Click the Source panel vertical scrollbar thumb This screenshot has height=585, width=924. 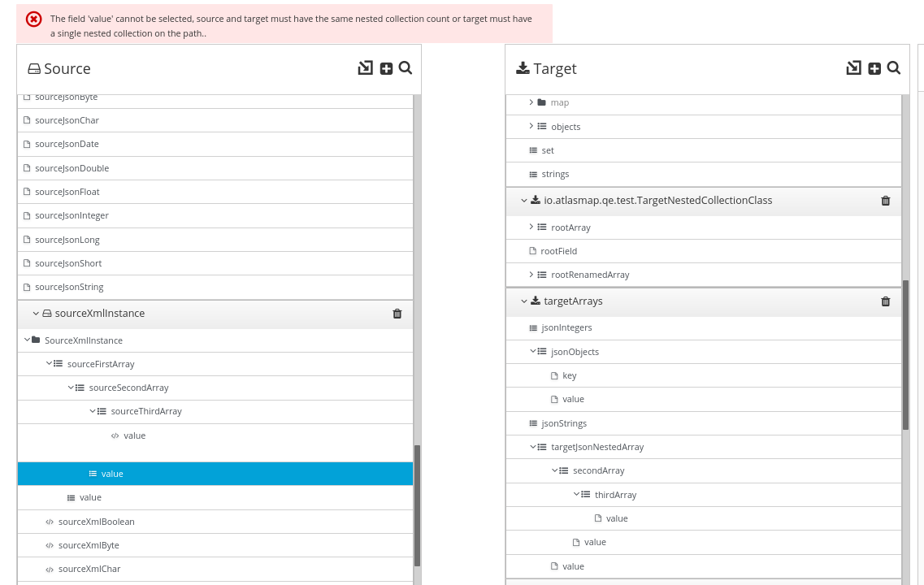click(x=417, y=505)
